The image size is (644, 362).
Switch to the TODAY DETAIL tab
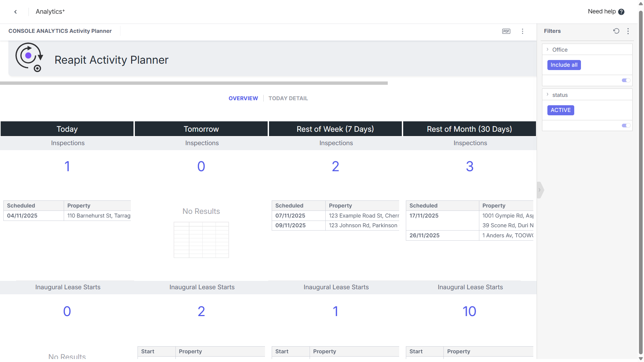(288, 98)
